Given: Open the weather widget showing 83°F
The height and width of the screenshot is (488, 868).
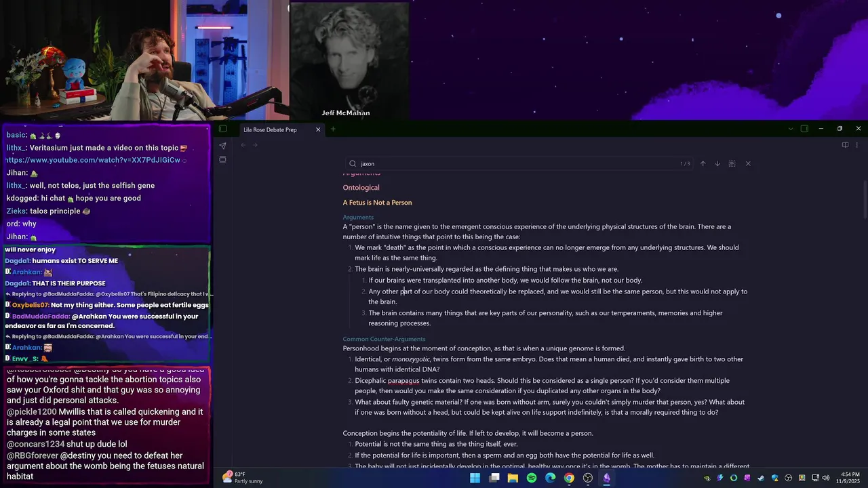Looking at the screenshot, I should [243, 478].
